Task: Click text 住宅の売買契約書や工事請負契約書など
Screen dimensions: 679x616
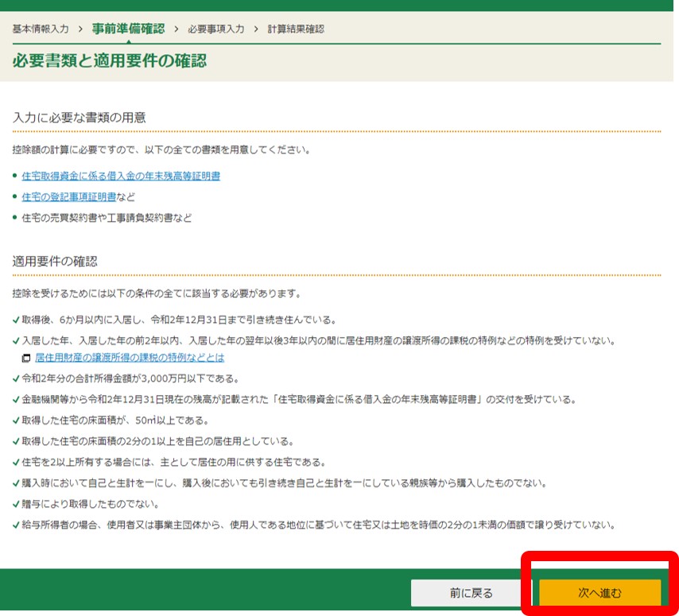Action: pos(107,217)
